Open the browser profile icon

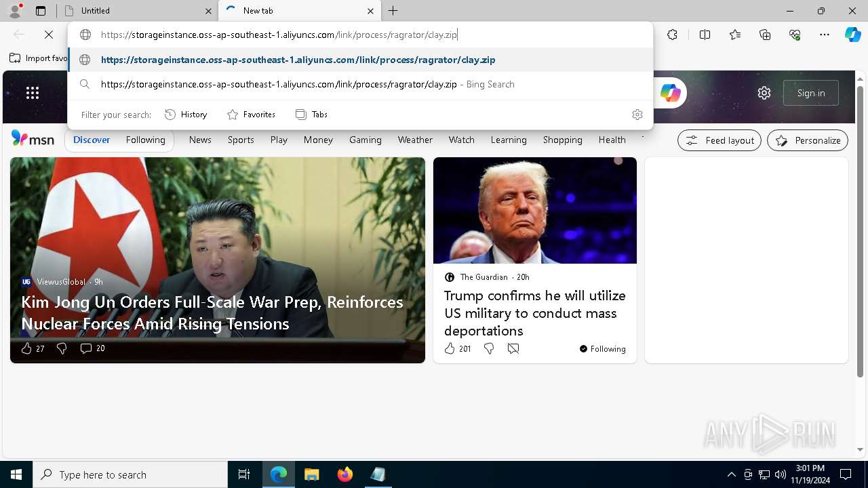[x=14, y=11]
